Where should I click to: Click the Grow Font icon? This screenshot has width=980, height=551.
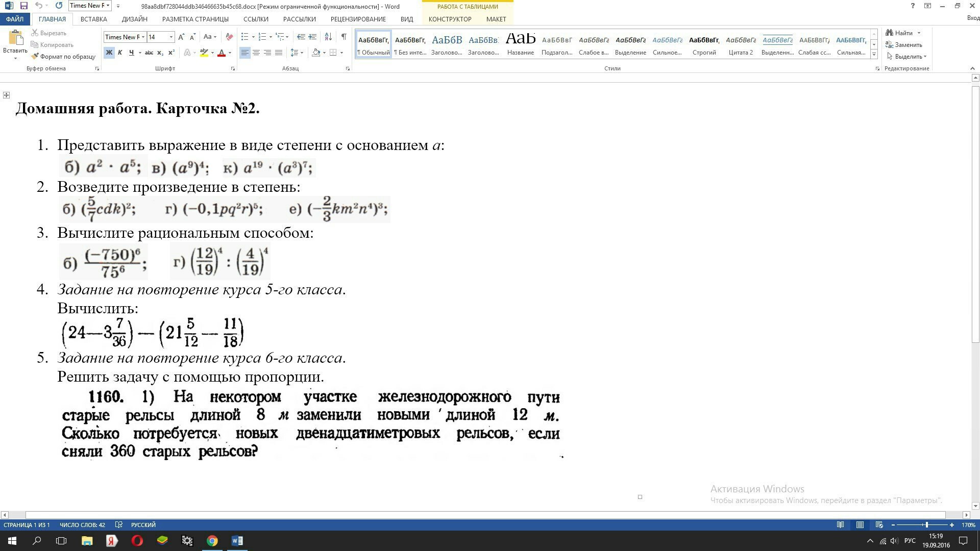click(x=182, y=37)
